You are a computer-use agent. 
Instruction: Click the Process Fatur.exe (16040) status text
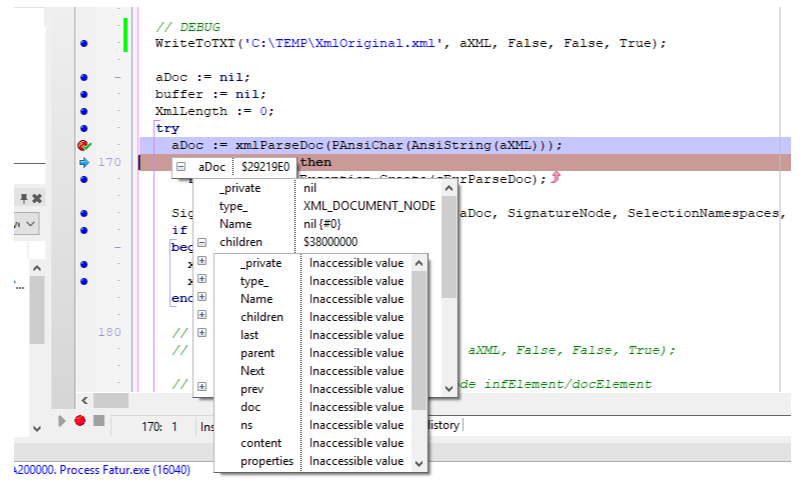[125, 470]
